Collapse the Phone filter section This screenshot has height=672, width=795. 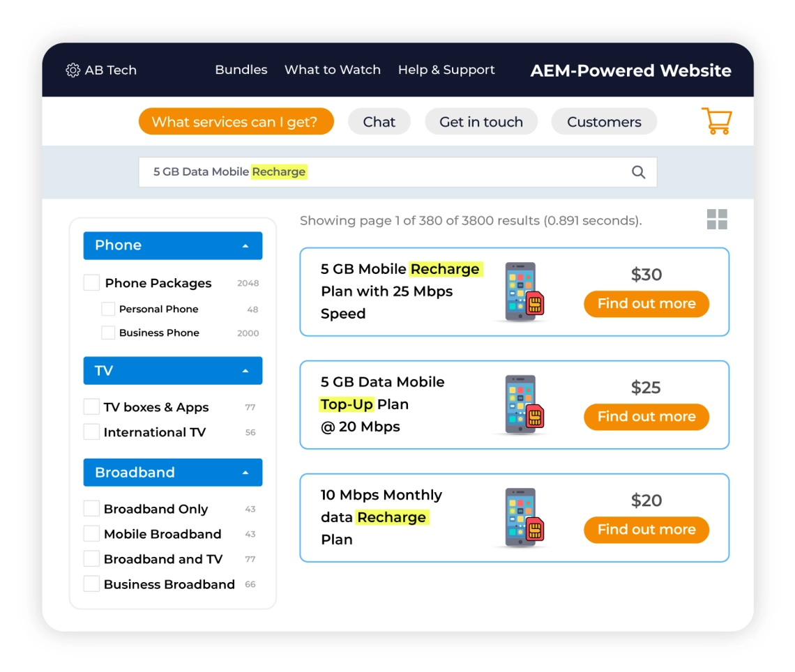coord(245,246)
